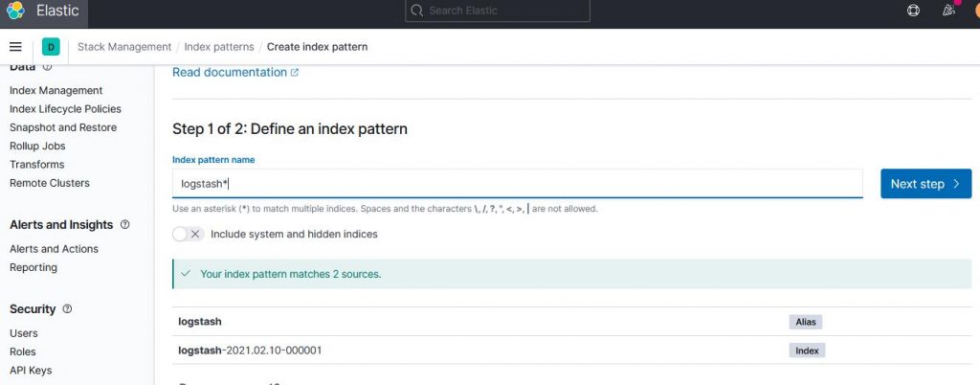Click the Step 1 of 2 heading

click(290, 129)
